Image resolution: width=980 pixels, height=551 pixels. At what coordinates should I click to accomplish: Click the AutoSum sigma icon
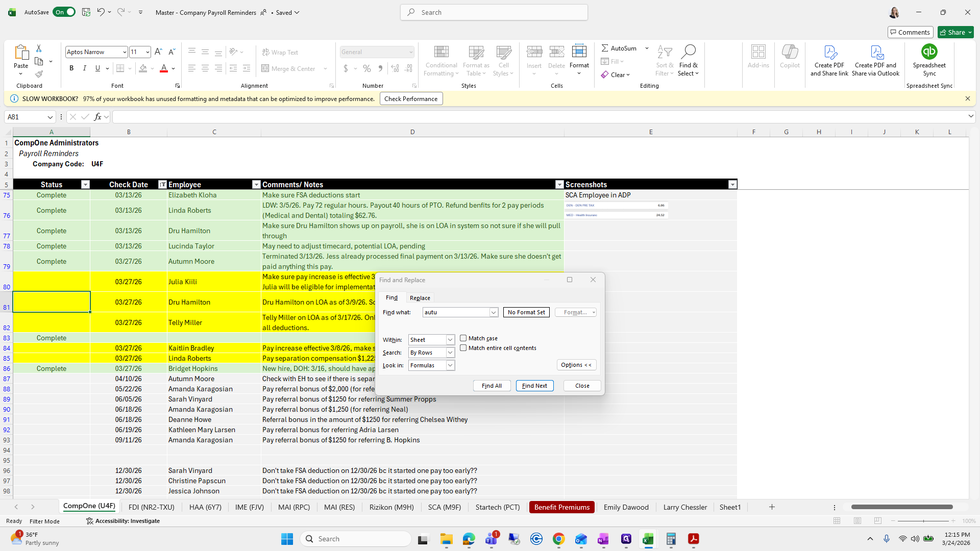point(605,48)
